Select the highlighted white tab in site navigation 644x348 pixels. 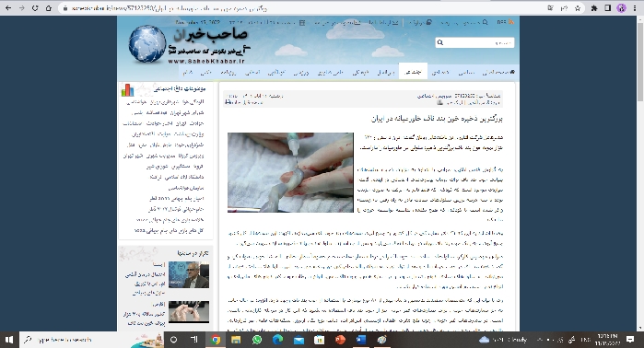point(413,72)
